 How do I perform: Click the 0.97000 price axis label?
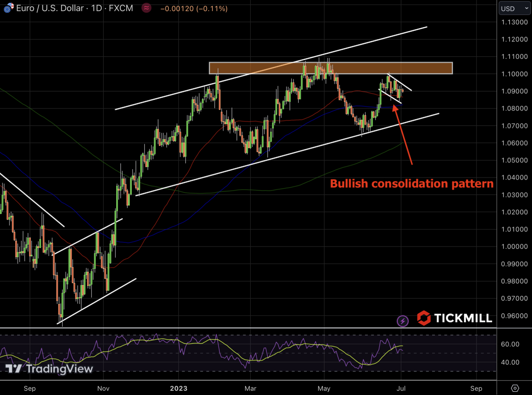[514, 298]
